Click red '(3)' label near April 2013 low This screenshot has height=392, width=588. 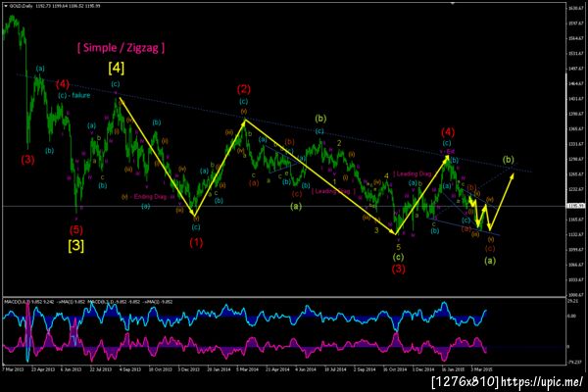(x=27, y=160)
